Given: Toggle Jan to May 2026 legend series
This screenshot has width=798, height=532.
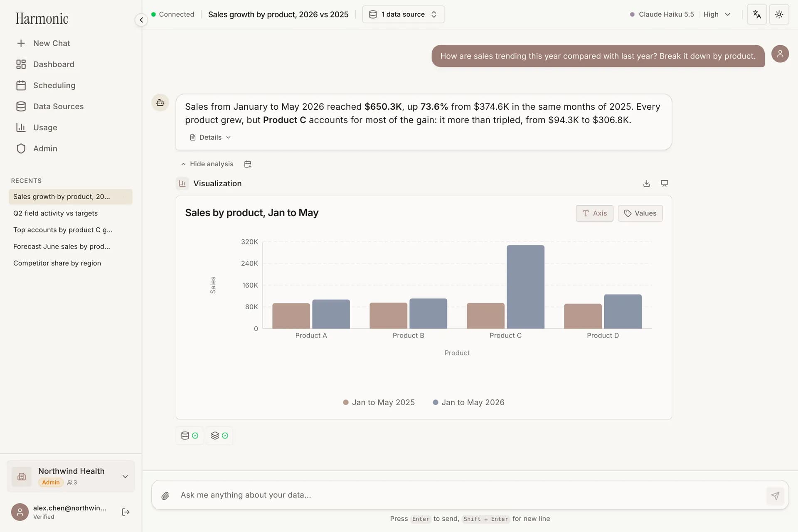Looking at the screenshot, I should (x=468, y=402).
